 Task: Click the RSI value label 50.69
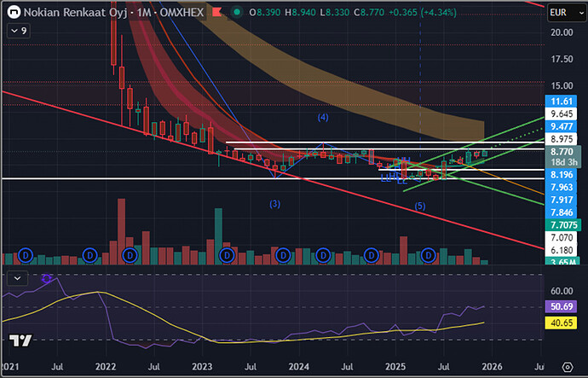click(x=562, y=306)
